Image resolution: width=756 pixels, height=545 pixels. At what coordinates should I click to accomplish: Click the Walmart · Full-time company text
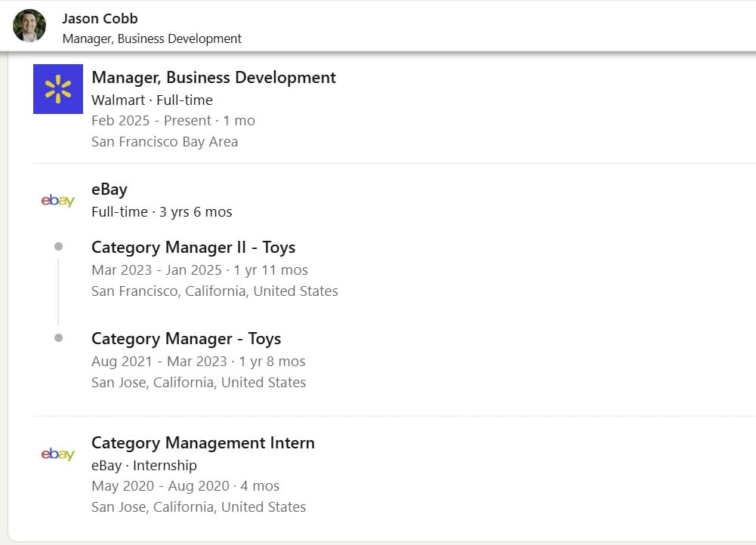152,100
